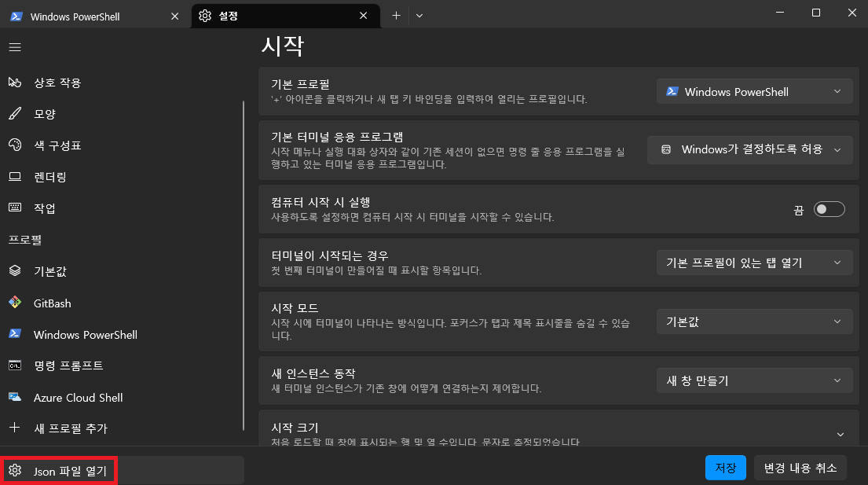
Task: Click the 상호 작용 pointer icon
Action: coord(15,83)
